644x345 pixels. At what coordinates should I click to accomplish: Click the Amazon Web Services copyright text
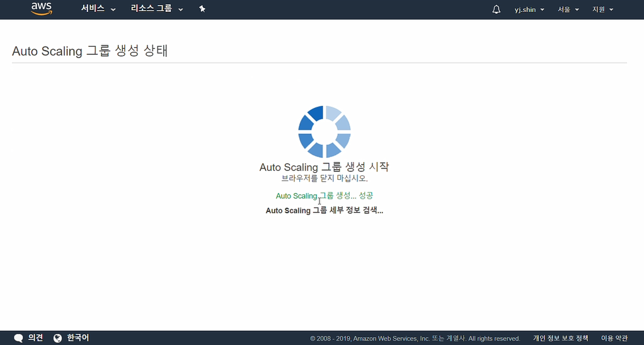415,339
